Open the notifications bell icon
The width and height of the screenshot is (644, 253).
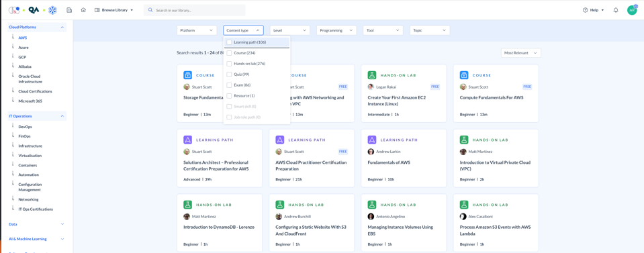click(616, 10)
